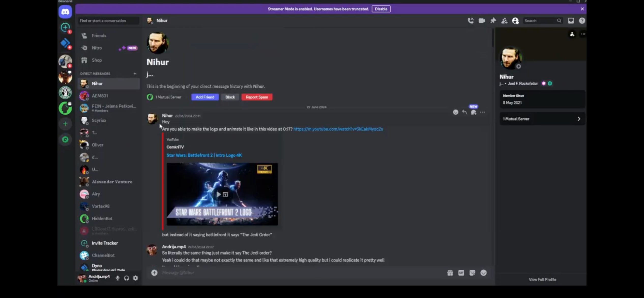The height and width of the screenshot is (298, 644).
Task: Reply to Nihur's message with the arrow icon
Action: pyautogui.click(x=464, y=112)
